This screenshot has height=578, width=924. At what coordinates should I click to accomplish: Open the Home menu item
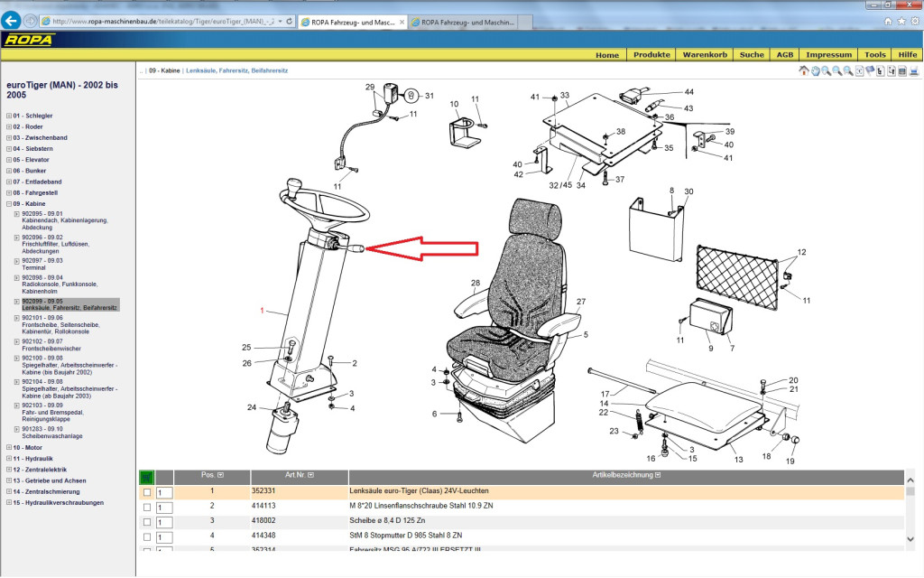(607, 55)
